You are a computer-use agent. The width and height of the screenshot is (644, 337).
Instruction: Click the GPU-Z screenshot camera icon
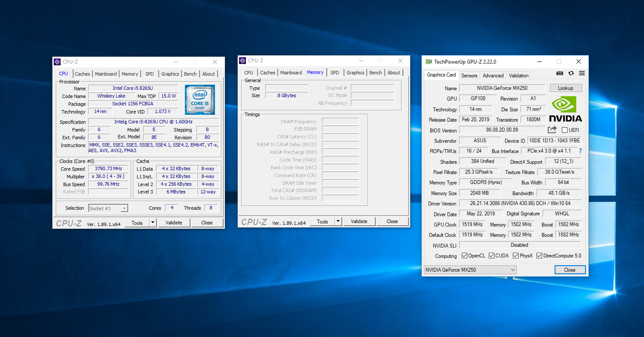tap(560, 74)
